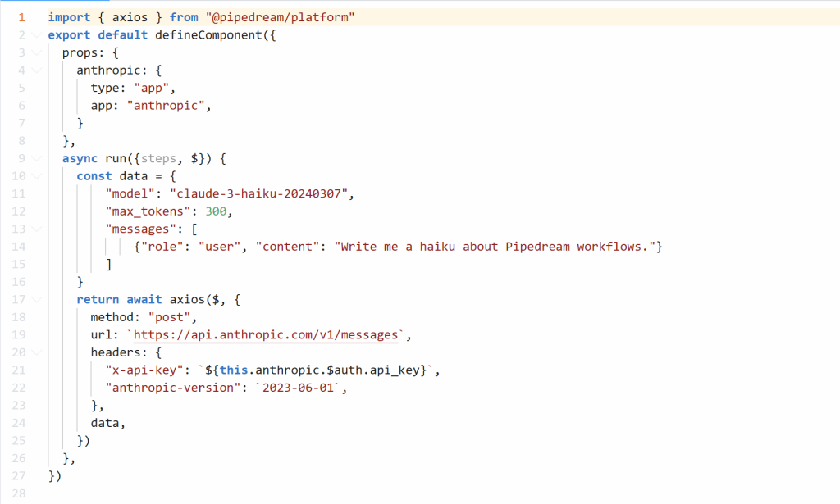Click the app: "anthropic" value on line 6
840x504 pixels.
point(166,106)
